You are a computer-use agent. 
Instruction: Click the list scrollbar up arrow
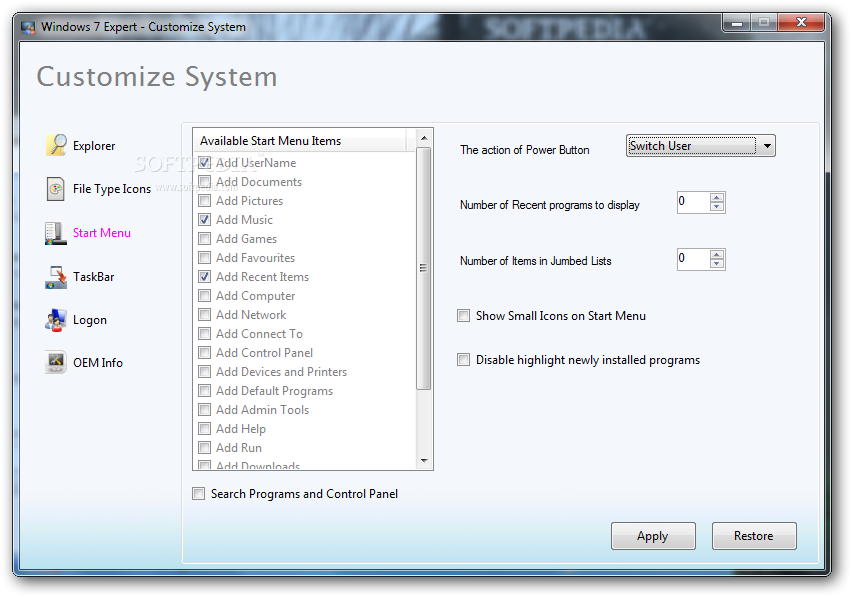(x=424, y=138)
